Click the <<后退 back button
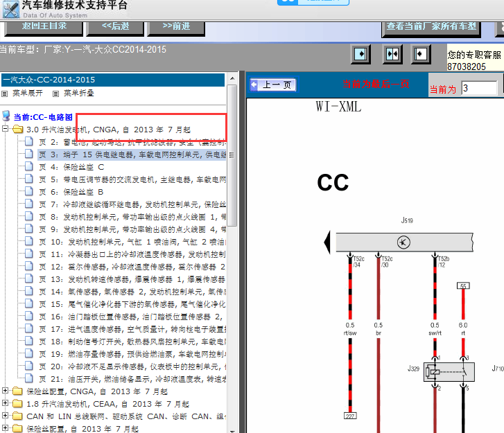 click(115, 28)
